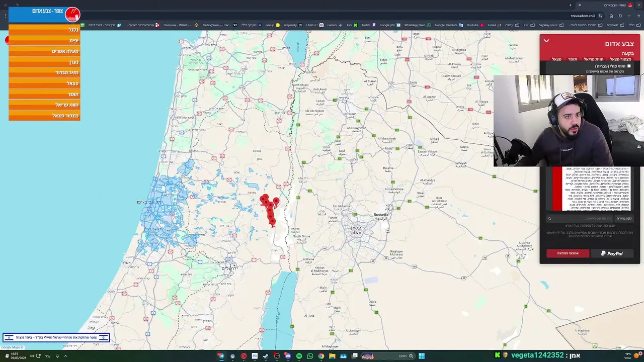
Task: Click the taskbar volume icon
Action: (x=32, y=356)
